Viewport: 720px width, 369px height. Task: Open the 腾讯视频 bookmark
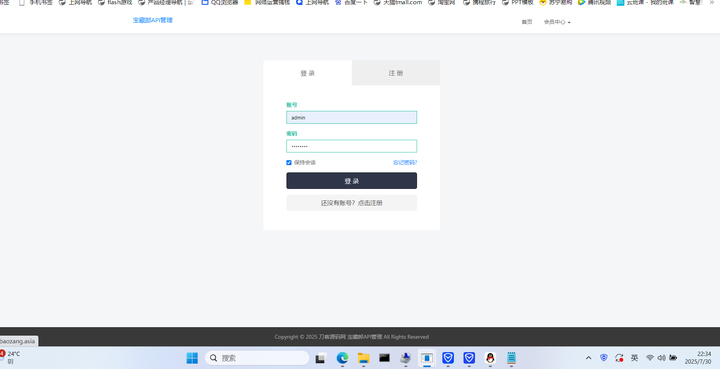tap(594, 2)
